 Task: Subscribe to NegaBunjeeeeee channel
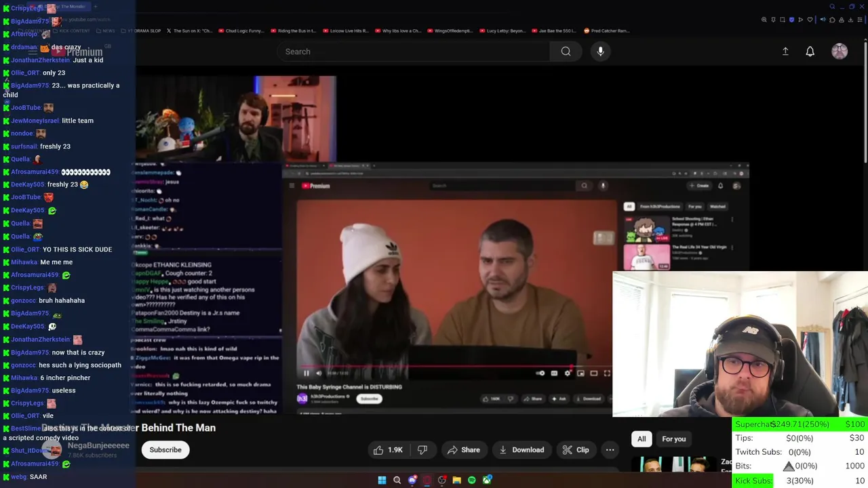165,450
